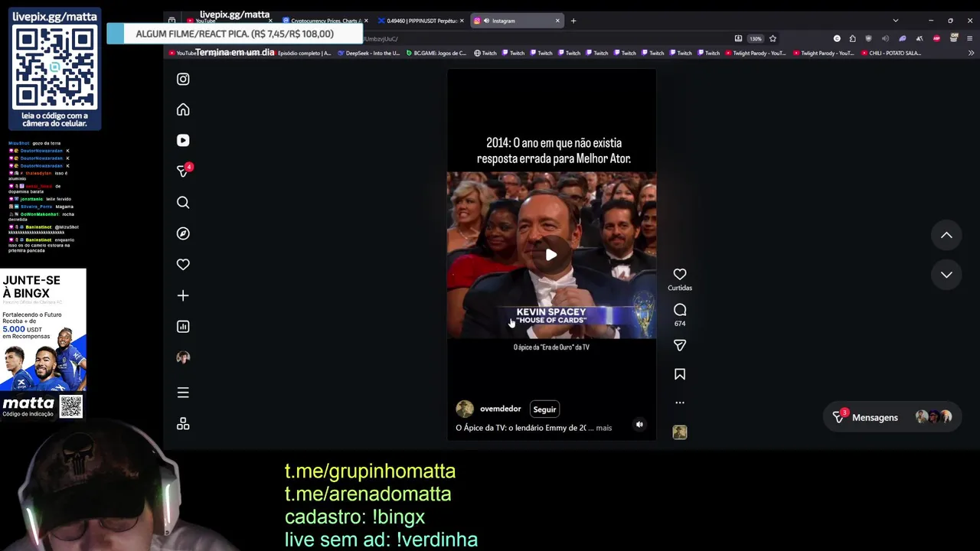The width and height of the screenshot is (980, 551).
Task: Open the Mensagens floating panel
Action: click(892, 417)
